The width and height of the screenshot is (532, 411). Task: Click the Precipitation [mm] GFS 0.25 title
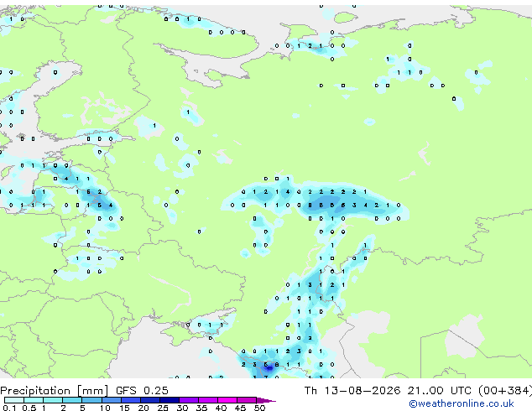tap(84, 391)
